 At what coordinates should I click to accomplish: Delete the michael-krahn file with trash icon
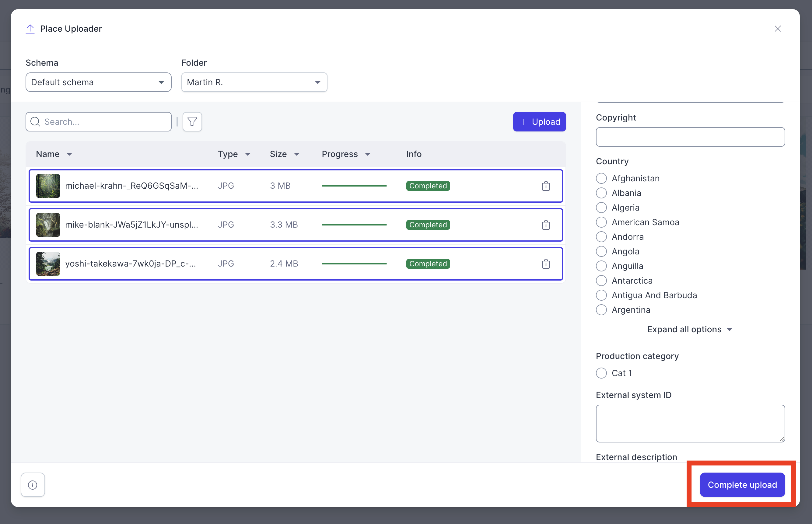pos(546,186)
